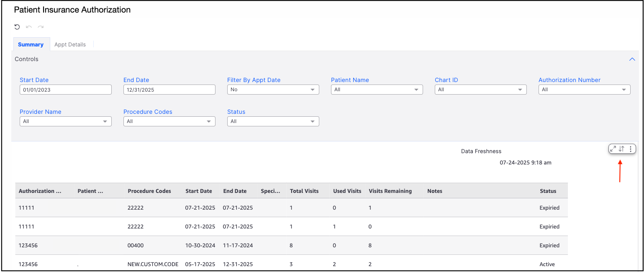Click the Status control label
Viewport: 644px width, 272px height.
(x=236, y=112)
